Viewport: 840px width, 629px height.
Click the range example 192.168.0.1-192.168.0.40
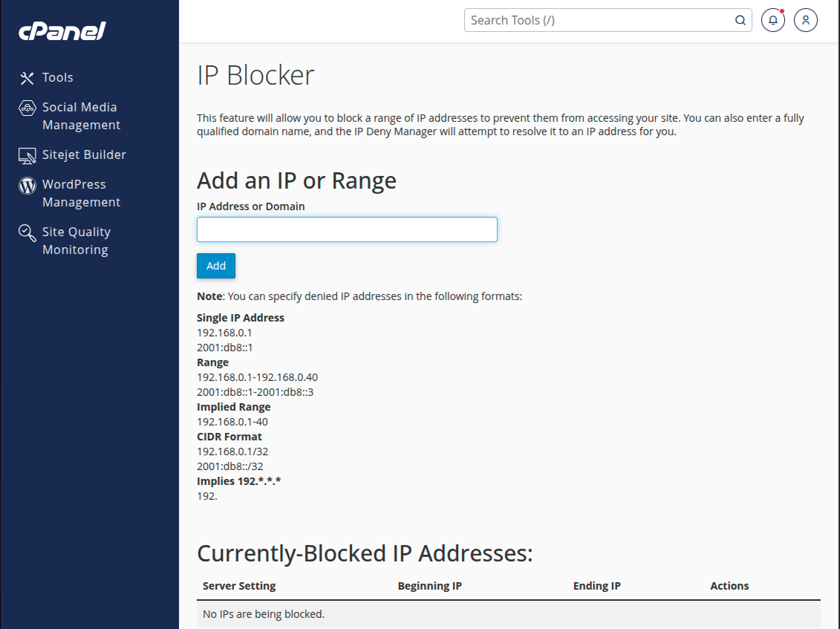tap(257, 377)
